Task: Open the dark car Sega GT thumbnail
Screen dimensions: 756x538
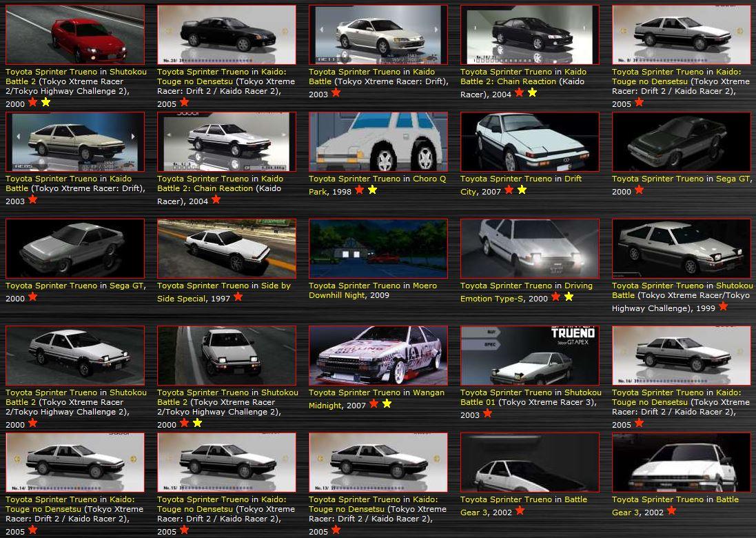Action: tap(682, 142)
